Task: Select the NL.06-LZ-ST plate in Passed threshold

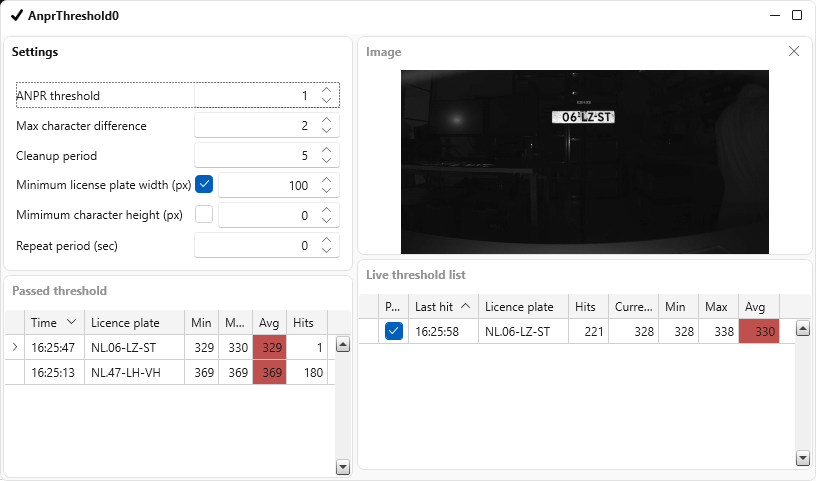Action: [x=134, y=347]
